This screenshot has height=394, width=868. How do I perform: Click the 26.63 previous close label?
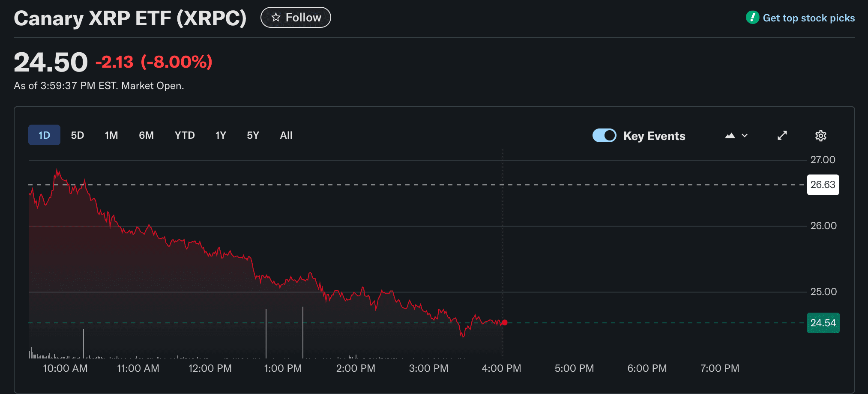tap(823, 185)
